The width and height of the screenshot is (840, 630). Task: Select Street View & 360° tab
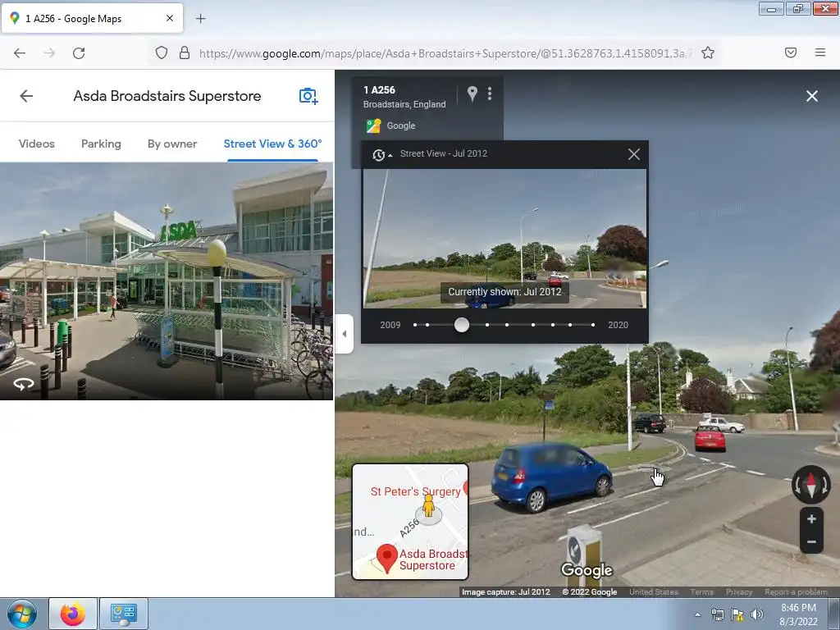tap(272, 144)
